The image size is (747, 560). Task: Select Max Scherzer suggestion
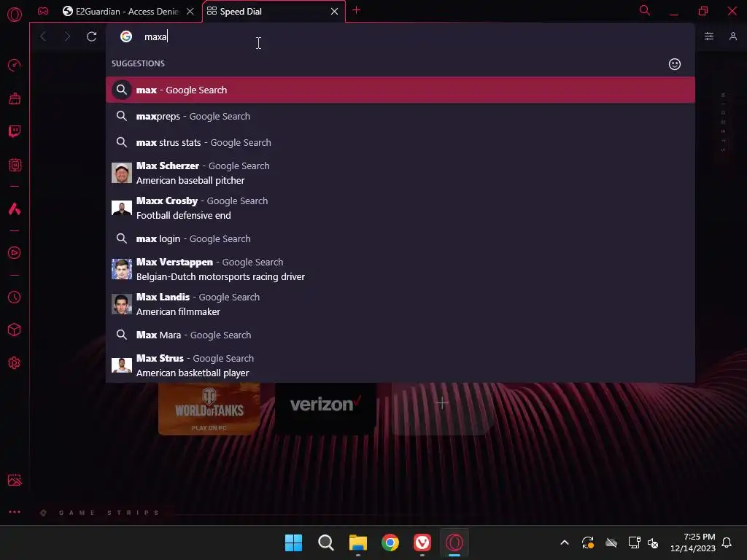click(x=400, y=173)
